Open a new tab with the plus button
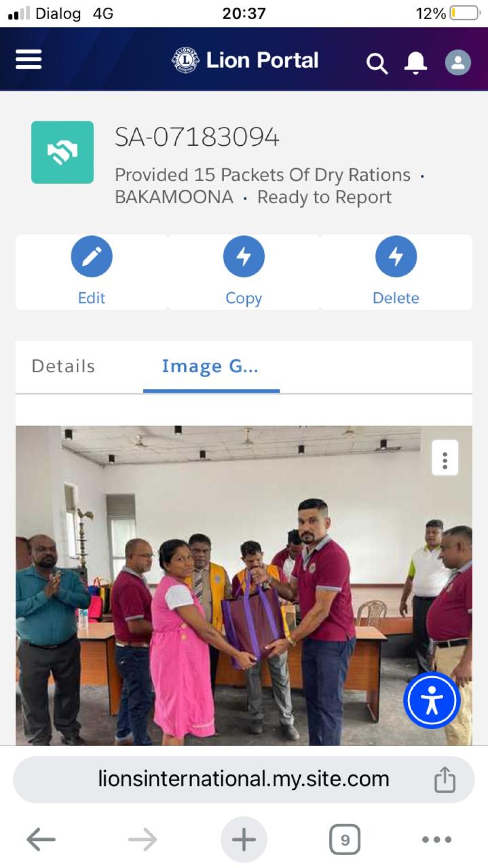Image resolution: width=488 pixels, height=868 pixels. 244,839
